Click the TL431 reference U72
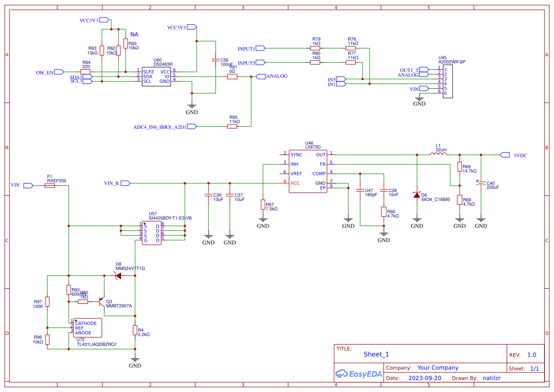The height and width of the screenshot is (392, 554). click(x=87, y=328)
